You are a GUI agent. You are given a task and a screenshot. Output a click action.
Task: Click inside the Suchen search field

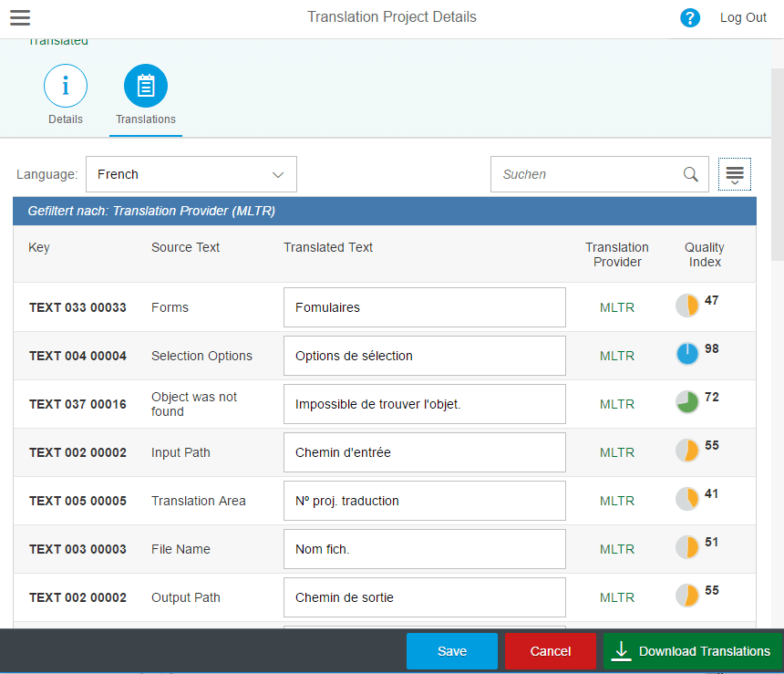tap(583, 173)
